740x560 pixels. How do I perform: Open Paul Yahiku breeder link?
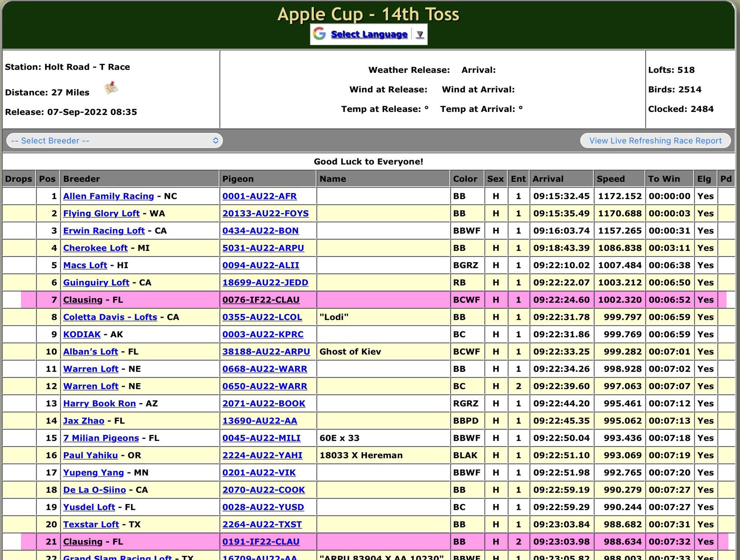(x=90, y=455)
